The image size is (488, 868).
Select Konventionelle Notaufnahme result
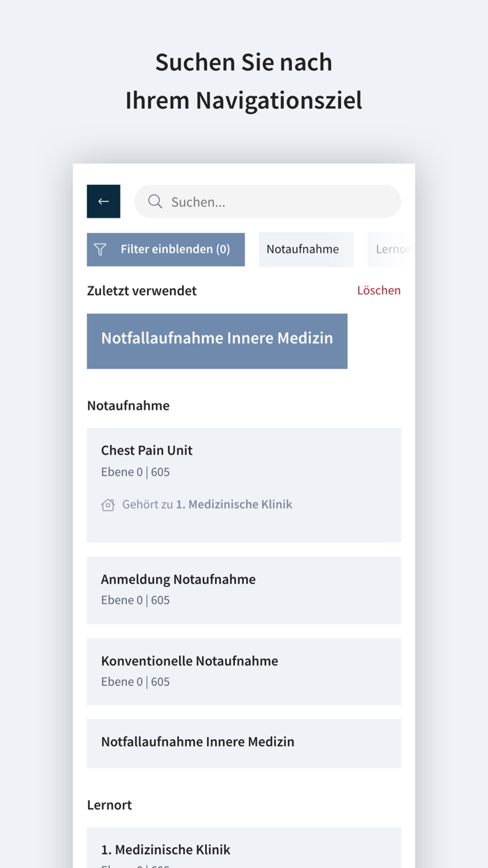pos(243,671)
